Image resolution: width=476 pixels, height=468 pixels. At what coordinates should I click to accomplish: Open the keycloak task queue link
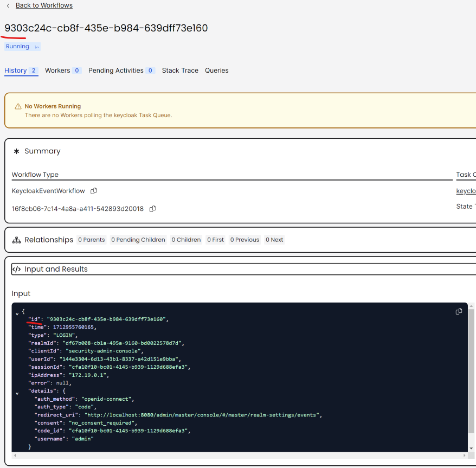coord(466,191)
